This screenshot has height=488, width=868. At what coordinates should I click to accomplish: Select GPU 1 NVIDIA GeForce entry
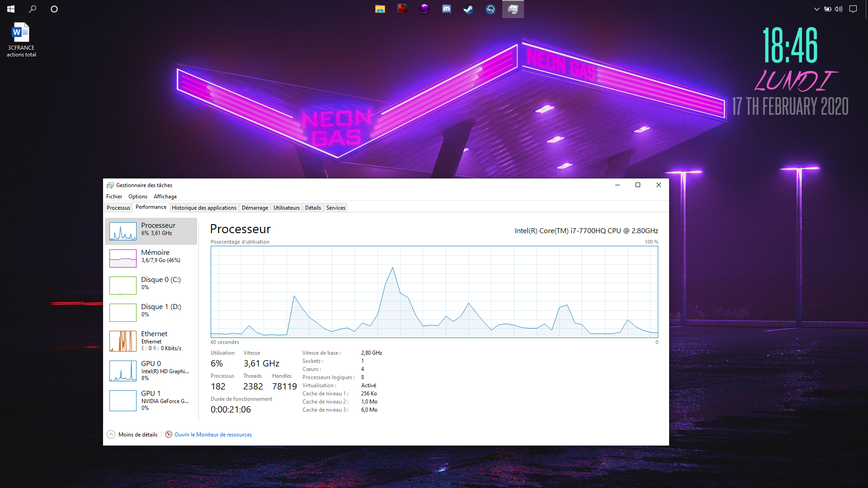151,400
